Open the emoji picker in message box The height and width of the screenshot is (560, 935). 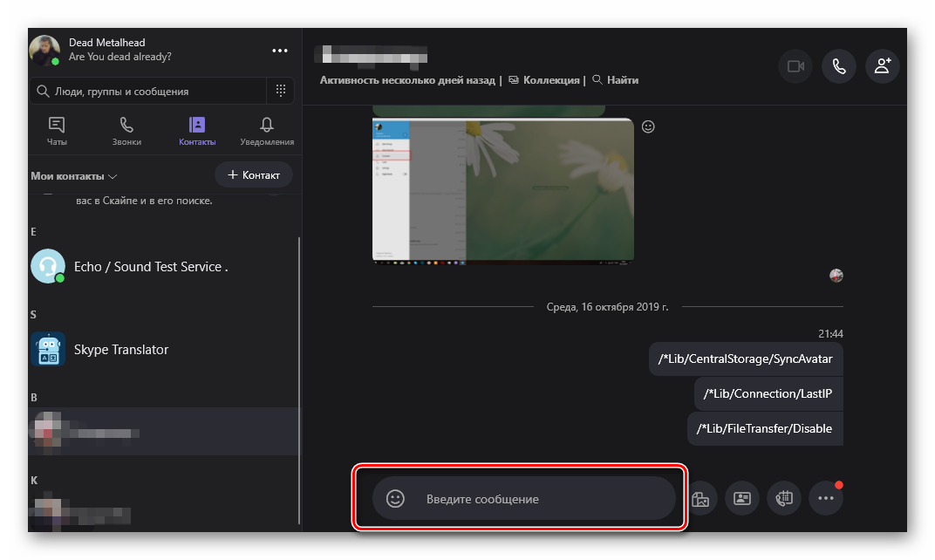pyautogui.click(x=395, y=499)
